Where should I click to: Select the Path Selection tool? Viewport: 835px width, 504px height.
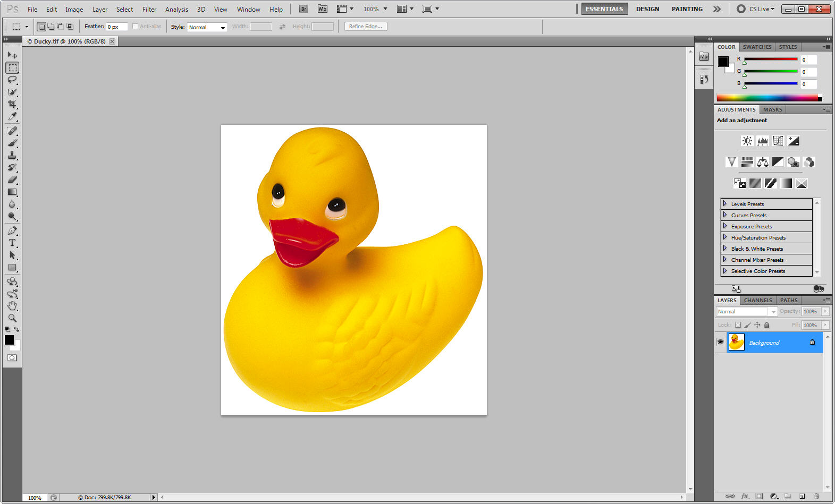pos(12,255)
